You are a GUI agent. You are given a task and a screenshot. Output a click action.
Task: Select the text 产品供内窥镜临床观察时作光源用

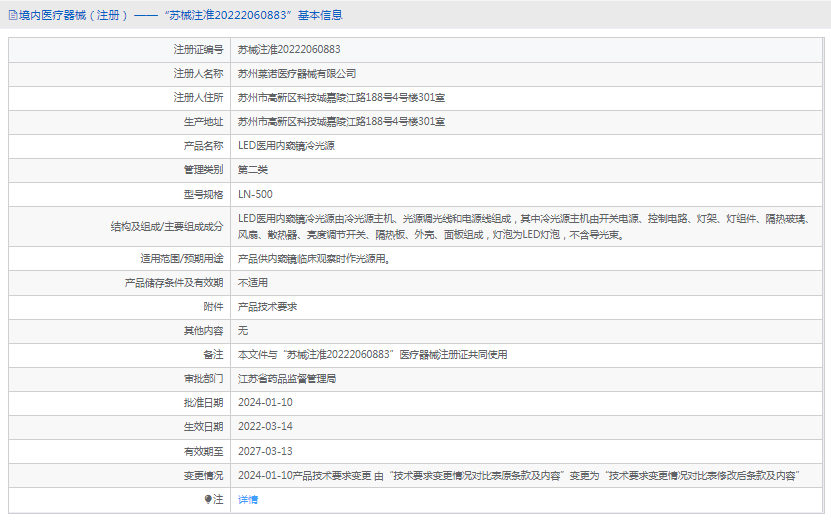click(314, 259)
